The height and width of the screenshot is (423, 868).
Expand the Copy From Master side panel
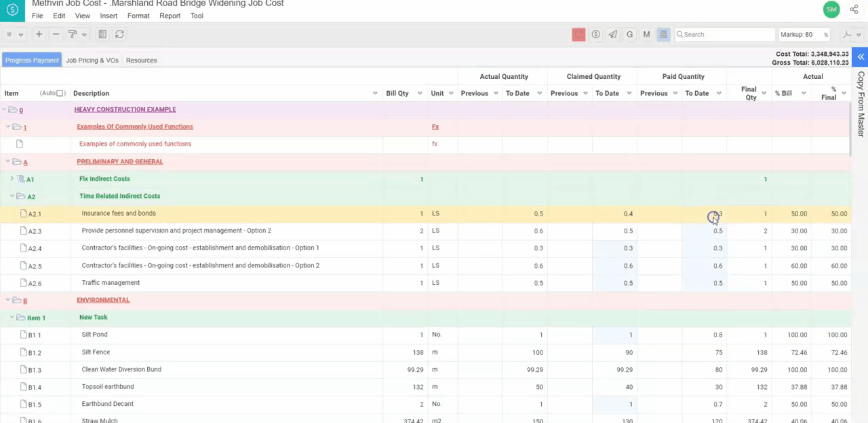tap(861, 57)
